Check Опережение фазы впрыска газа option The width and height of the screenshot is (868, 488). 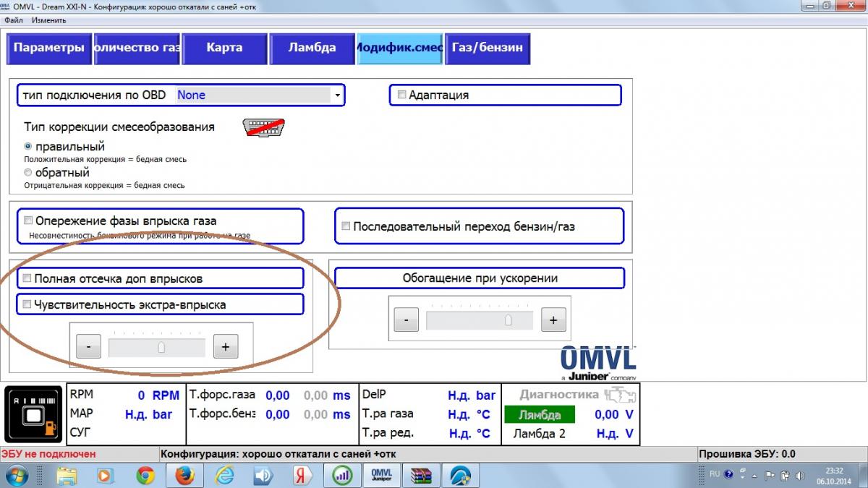[x=27, y=221]
